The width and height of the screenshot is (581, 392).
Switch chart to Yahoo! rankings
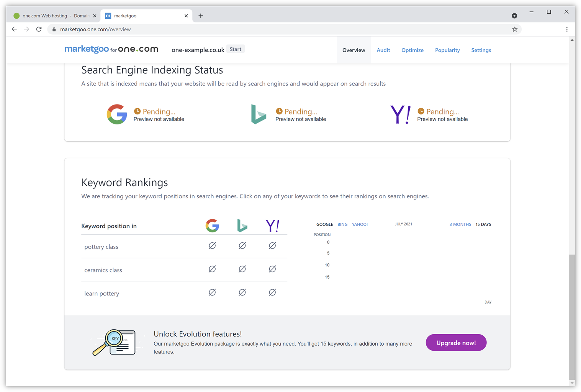click(x=360, y=224)
